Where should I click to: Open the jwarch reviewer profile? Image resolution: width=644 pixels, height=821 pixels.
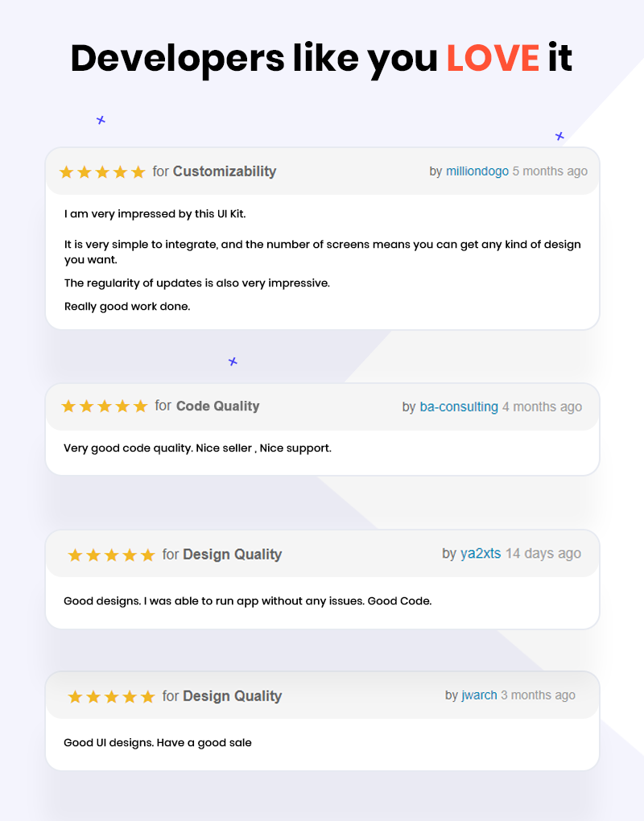pyautogui.click(x=479, y=695)
